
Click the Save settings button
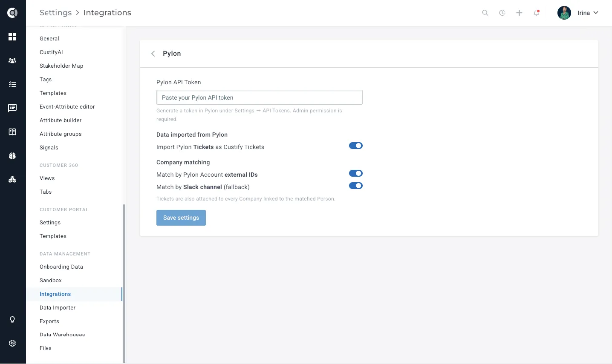tap(181, 218)
